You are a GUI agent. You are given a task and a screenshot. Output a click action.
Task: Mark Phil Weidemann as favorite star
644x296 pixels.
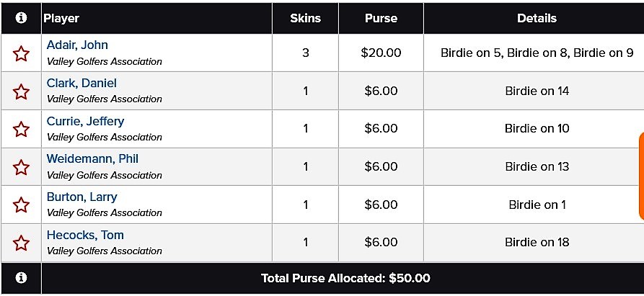[21, 167]
